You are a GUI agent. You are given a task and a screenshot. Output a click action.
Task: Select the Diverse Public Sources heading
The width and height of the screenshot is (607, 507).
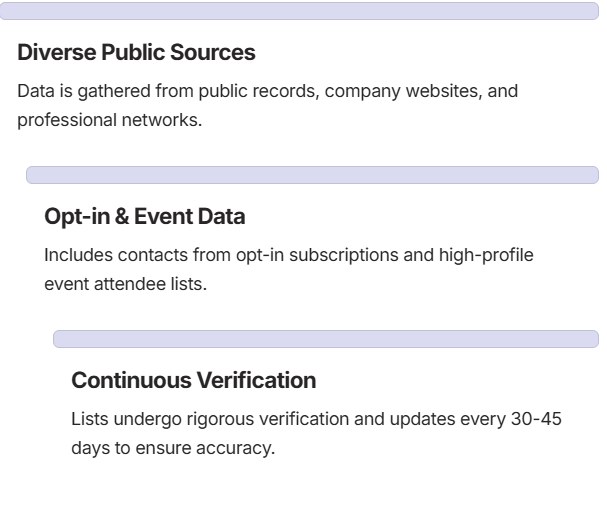point(136,52)
